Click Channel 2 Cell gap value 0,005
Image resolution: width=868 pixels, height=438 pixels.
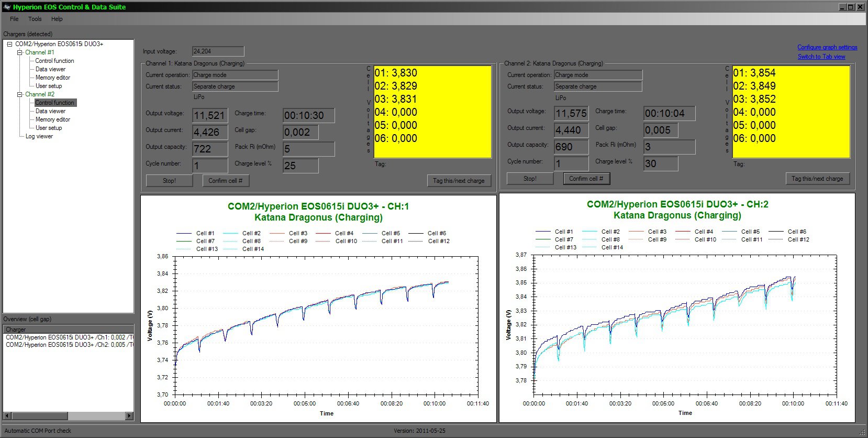point(661,130)
